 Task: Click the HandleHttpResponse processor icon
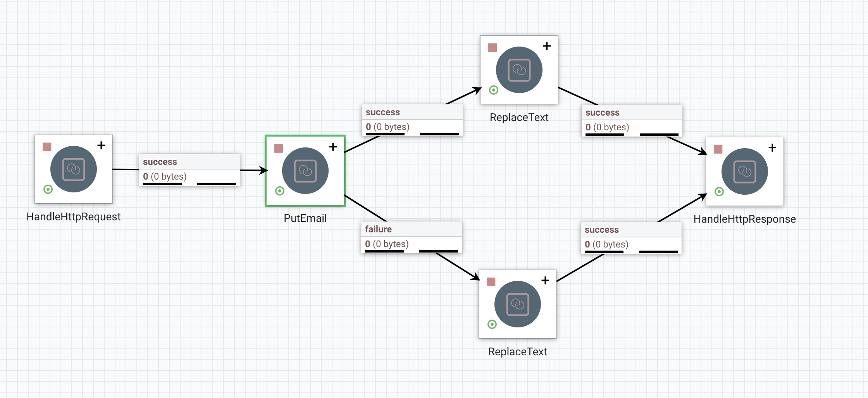[745, 171]
